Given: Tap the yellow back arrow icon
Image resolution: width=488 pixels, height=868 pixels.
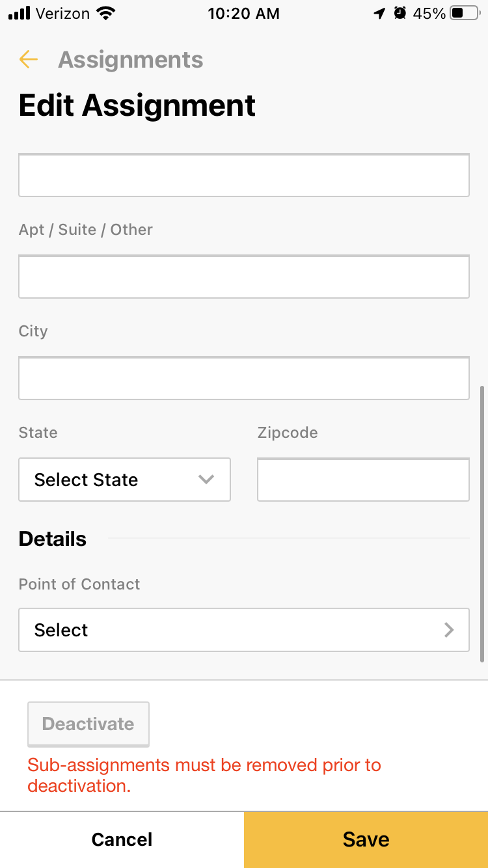Looking at the screenshot, I should pyautogui.click(x=29, y=60).
